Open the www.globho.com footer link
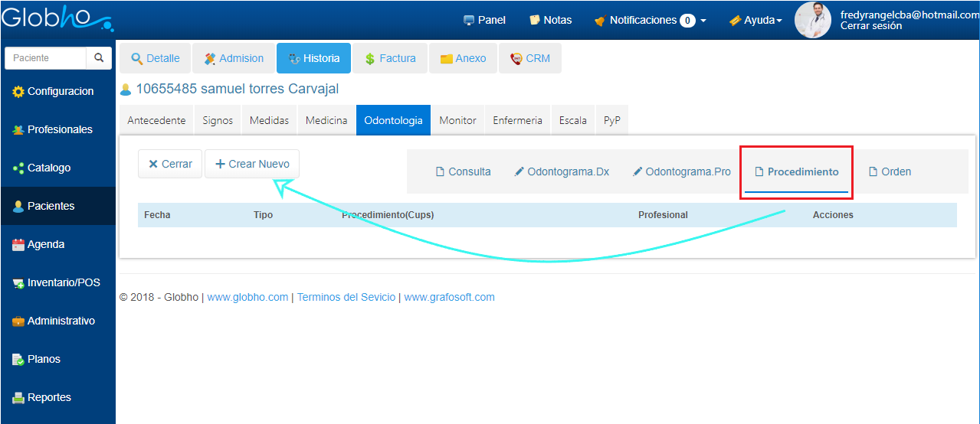The width and height of the screenshot is (980, 424). [247, 297]
